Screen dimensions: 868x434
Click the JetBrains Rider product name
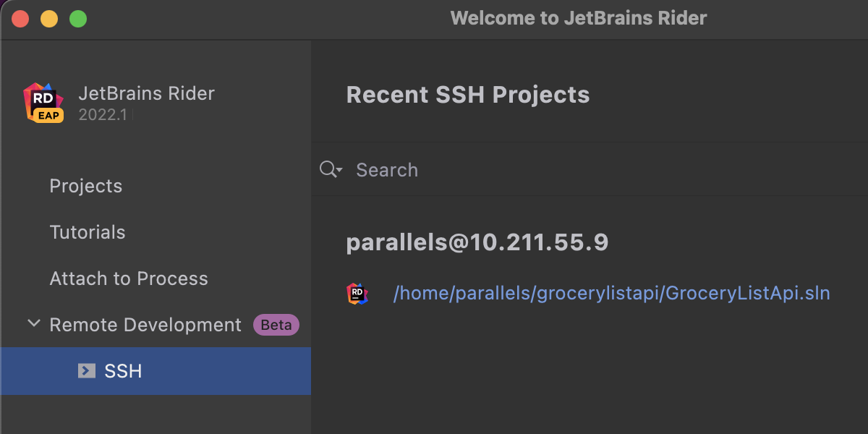point(146,93)
